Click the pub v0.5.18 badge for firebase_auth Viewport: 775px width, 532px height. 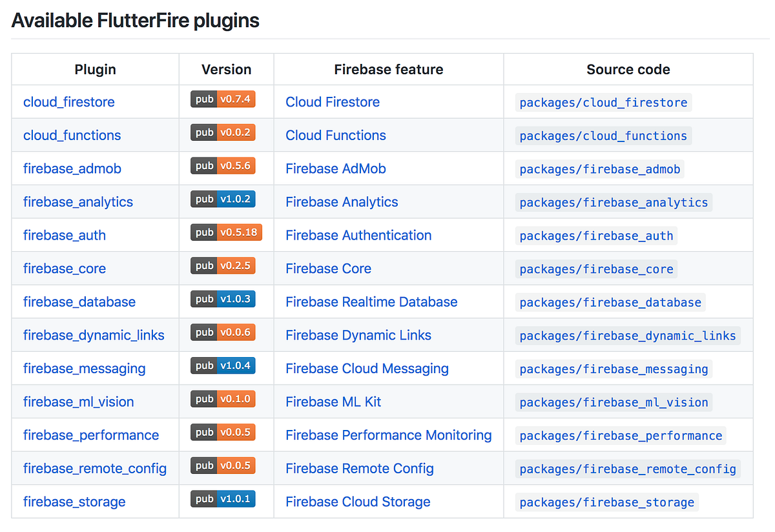[x=226, y=232]
